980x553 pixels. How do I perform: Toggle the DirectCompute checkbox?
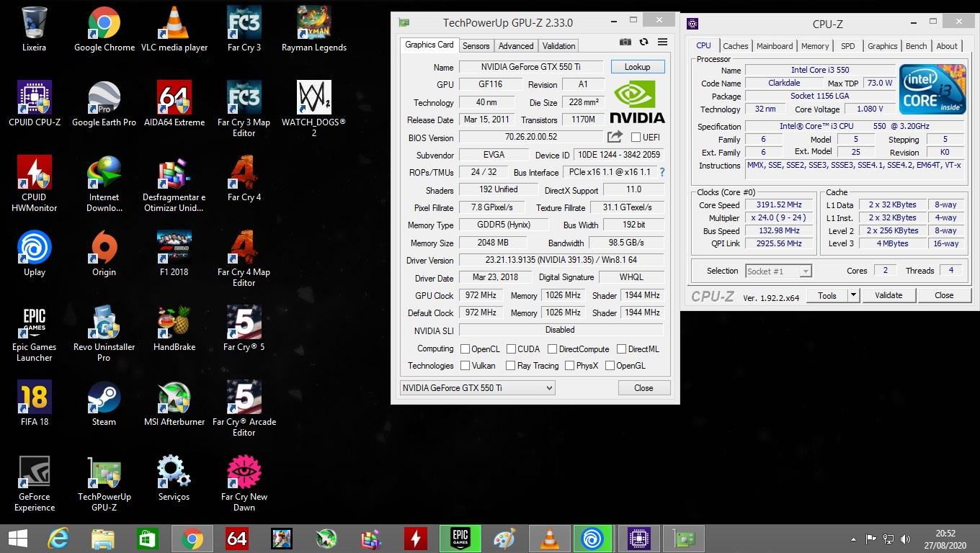coord(552,349)
